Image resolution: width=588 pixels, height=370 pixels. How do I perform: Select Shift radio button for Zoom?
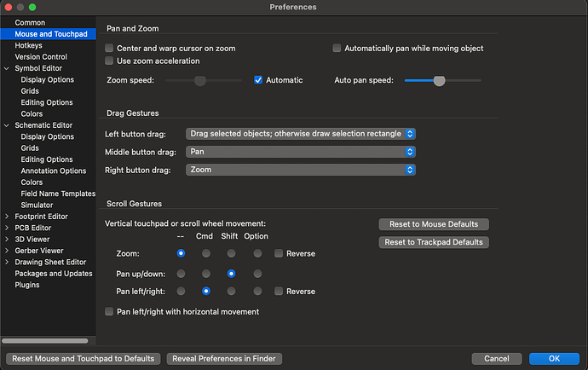click(231, 253)
